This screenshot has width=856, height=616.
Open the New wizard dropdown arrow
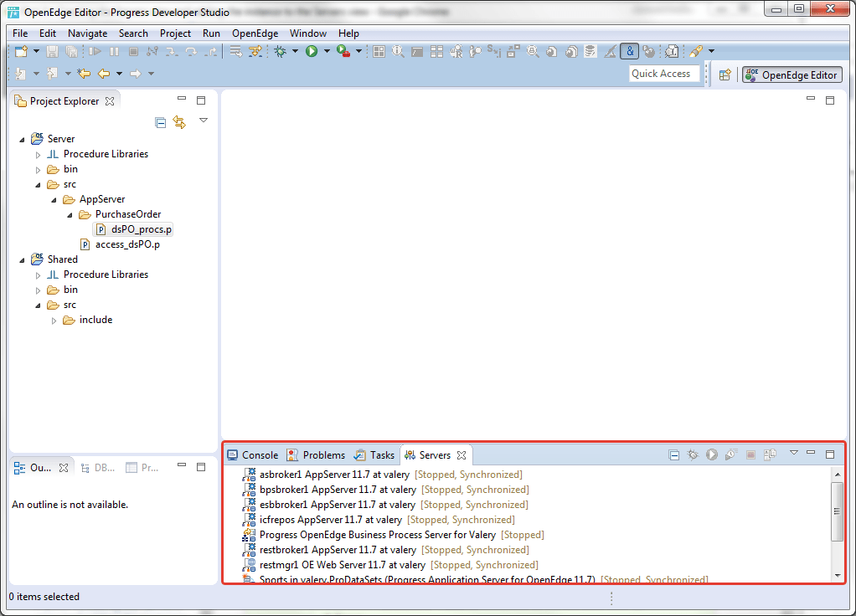coord(37,51)
